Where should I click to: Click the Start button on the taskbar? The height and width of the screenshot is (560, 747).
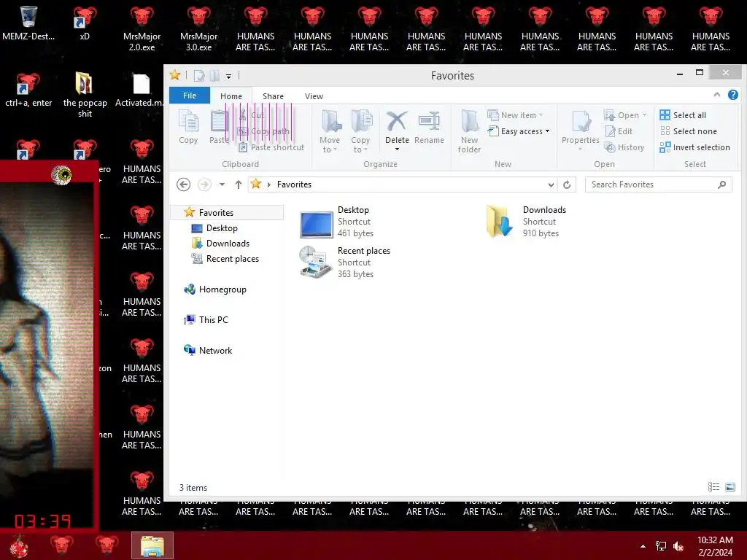19,546
